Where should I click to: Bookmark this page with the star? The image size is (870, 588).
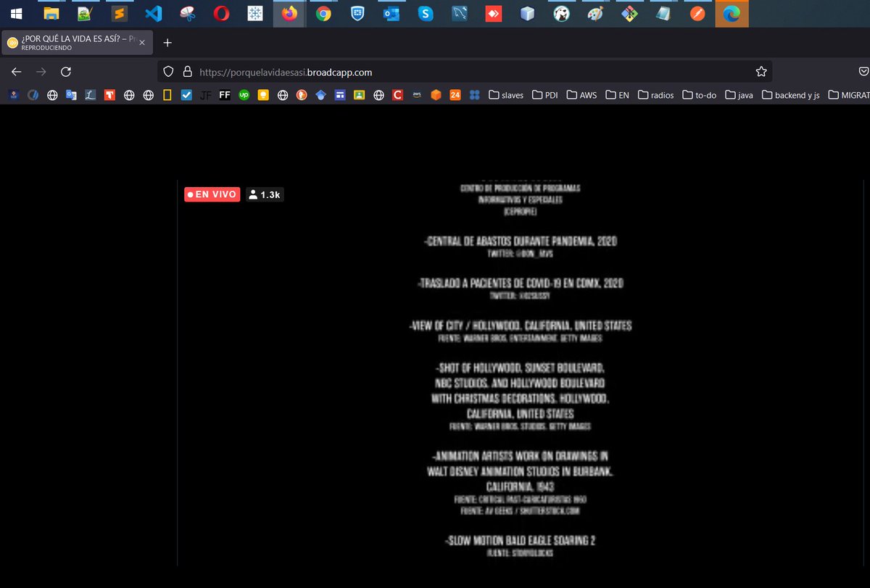click(761, 71)
